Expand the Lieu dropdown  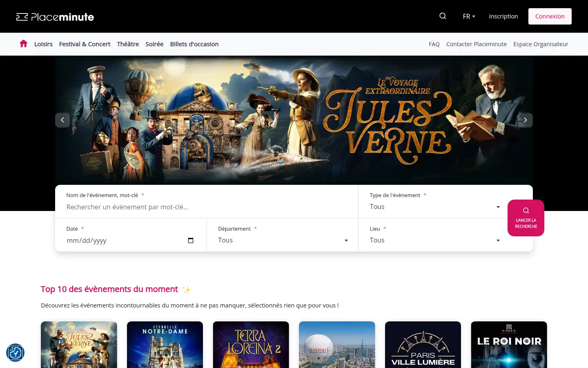click(x=435, y=240)
